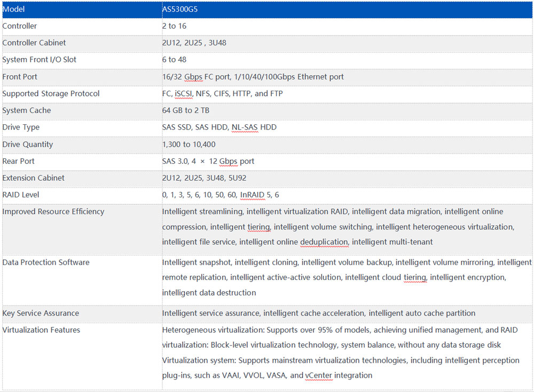Click the line starting 'Intelligent snapshot'
The width and height of the screenshot is (534, 392).
[x=347, y=262]
